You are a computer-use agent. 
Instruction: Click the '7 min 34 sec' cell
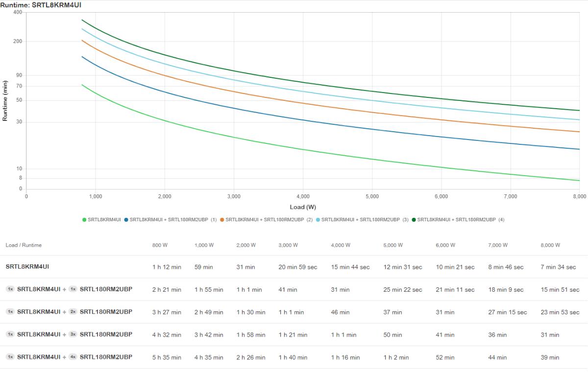click(559, 267)
